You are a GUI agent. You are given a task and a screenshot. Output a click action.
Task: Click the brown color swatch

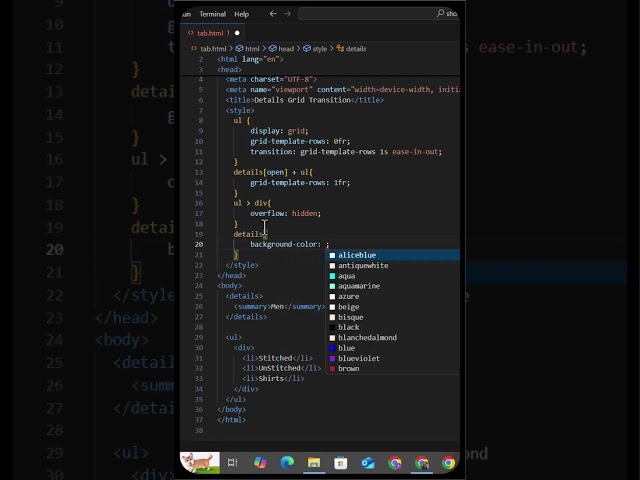(x=332, y=369)
